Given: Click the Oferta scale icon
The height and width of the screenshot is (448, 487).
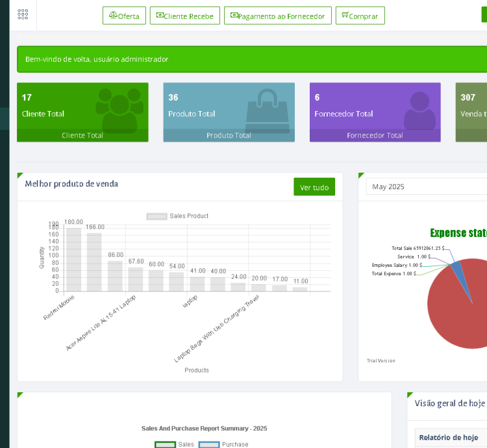Looking at the screenshot, I should point(113,16).
